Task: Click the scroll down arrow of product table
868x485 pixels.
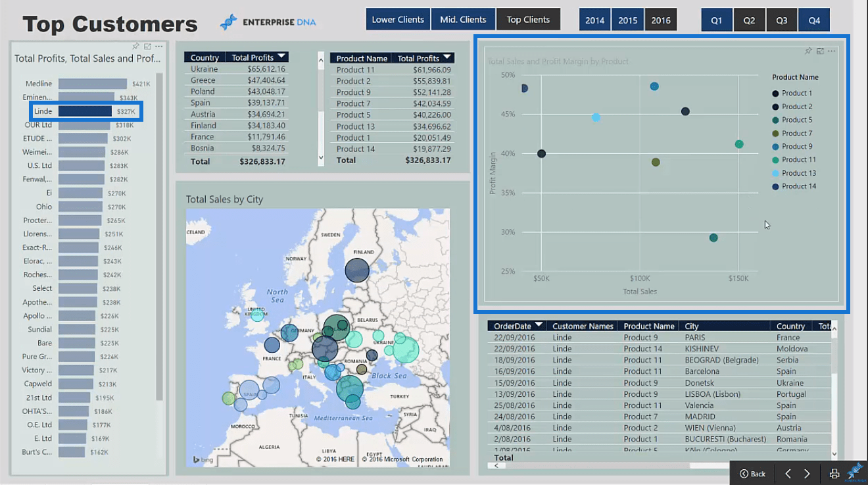Action: pyautogui.click(x=321, y=157)
